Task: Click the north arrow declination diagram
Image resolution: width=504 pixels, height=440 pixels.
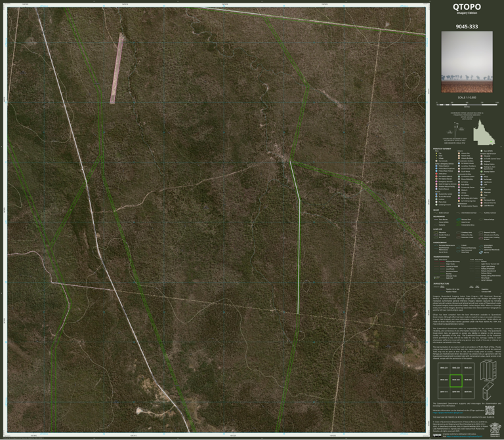Action: point(456,129)
